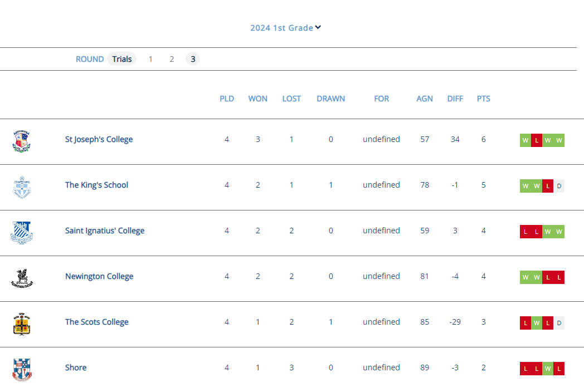Click the chevron beside 2024 1st Grade
Image resolution: width=584 pixels, height=392 pixels.
click(x=318, y=27)
